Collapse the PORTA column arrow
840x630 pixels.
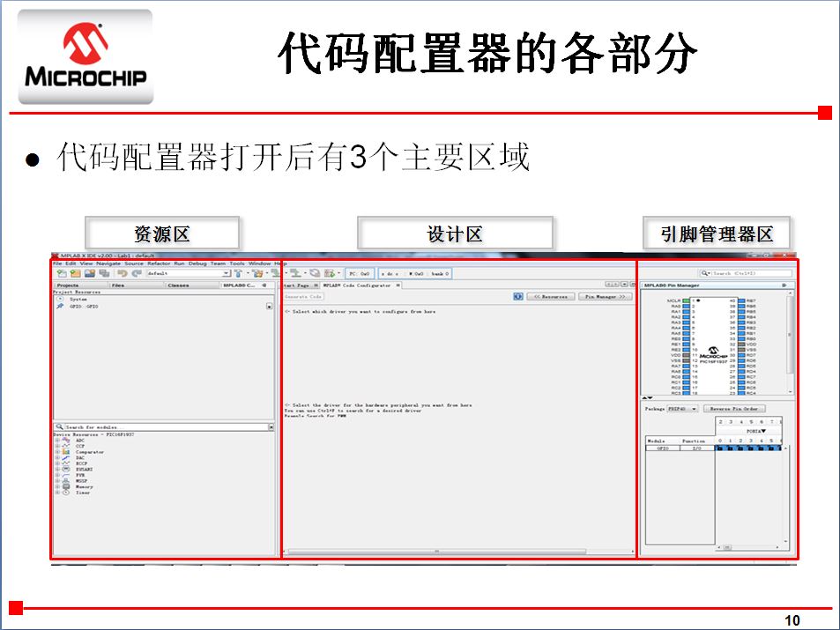pyautogui.click(x=763, y=431)
